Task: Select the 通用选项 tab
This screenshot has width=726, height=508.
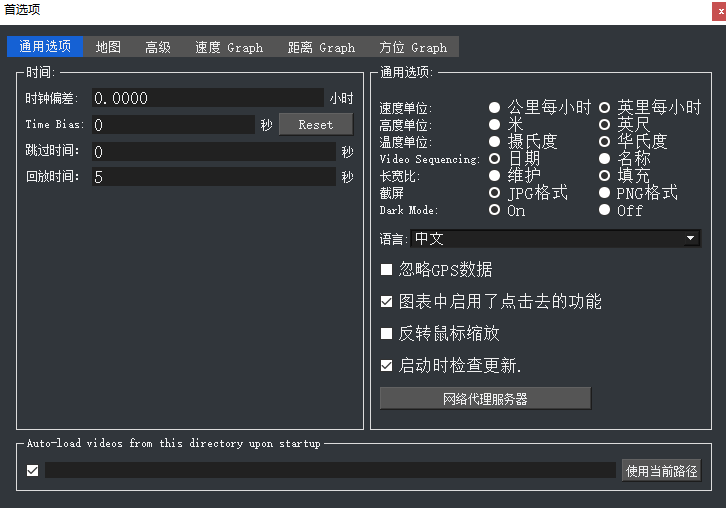Action: (45, 47)
